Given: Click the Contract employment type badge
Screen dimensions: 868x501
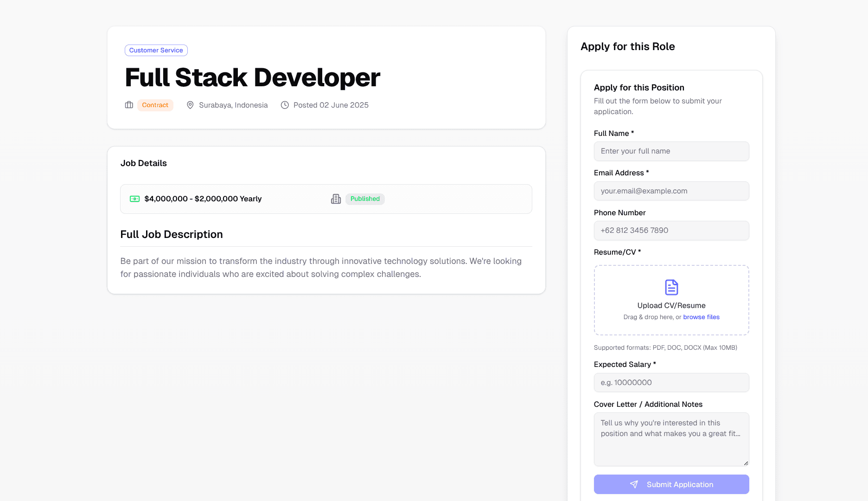Looking at the screenshot, I should pyautogui.click(x=155, y=105).
